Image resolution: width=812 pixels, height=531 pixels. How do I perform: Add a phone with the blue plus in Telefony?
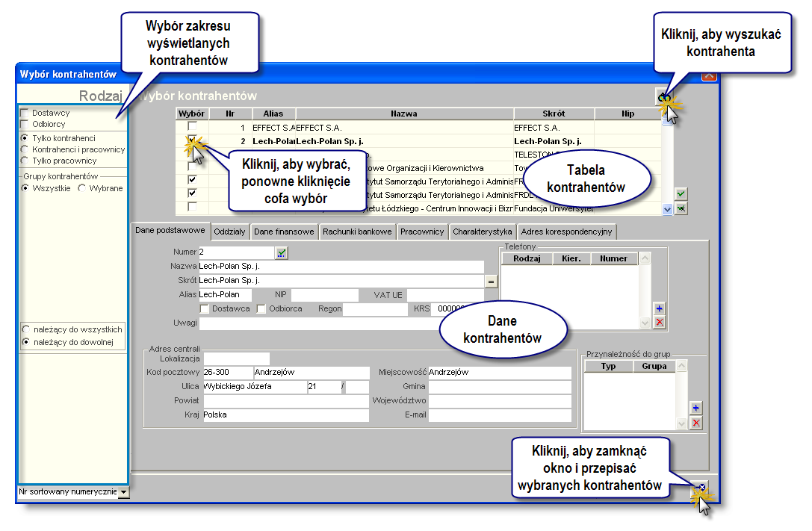click(x=659, y=308)
